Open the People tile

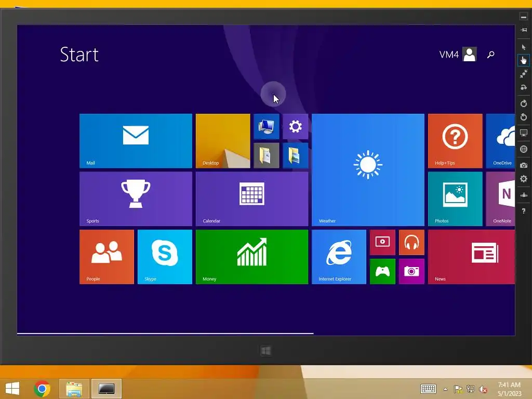tap(107, 257)
